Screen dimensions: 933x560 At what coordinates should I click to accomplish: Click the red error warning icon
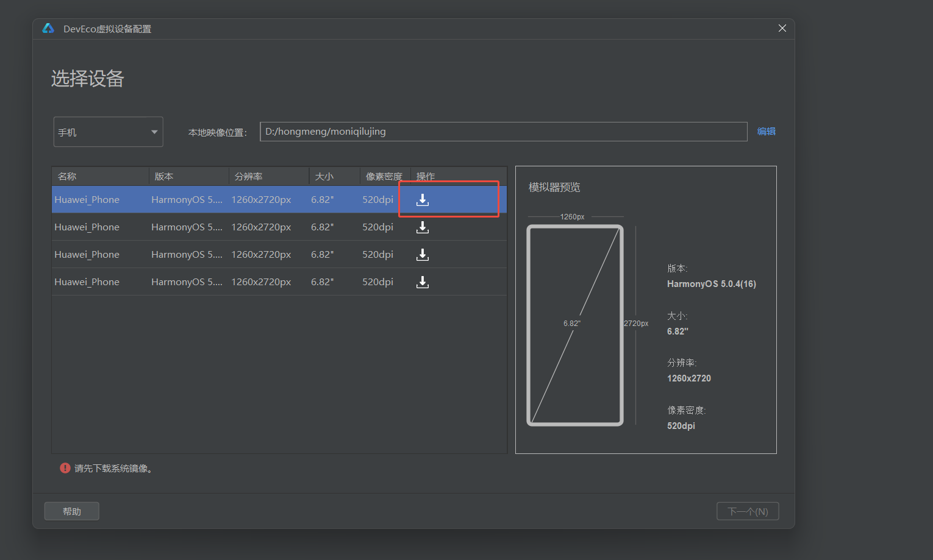65,468
